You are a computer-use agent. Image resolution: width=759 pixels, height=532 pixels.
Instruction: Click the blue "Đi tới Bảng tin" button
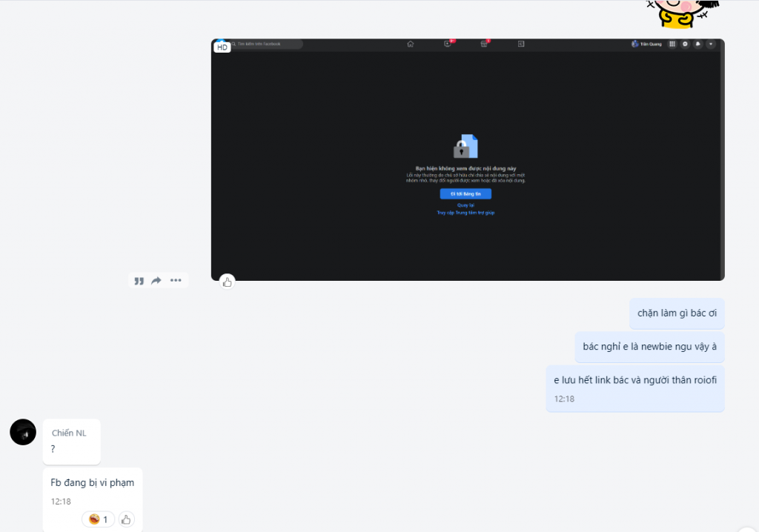coord(465,193)
